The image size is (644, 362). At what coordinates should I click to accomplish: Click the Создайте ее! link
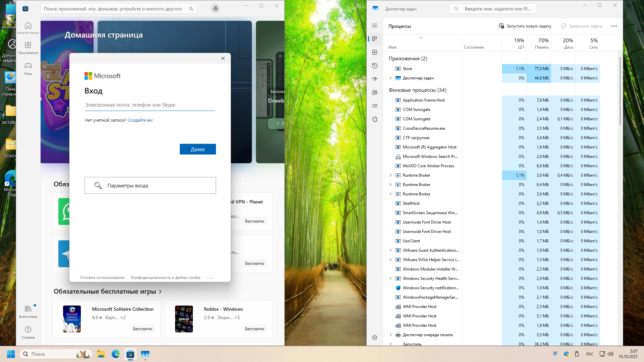(x=140, y=120)
